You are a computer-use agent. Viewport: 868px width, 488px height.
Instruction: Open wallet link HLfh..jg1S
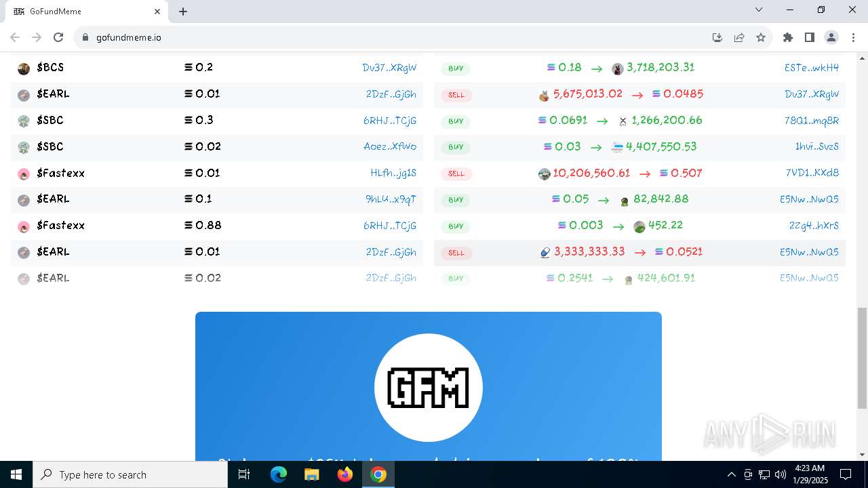coord(393,173)
